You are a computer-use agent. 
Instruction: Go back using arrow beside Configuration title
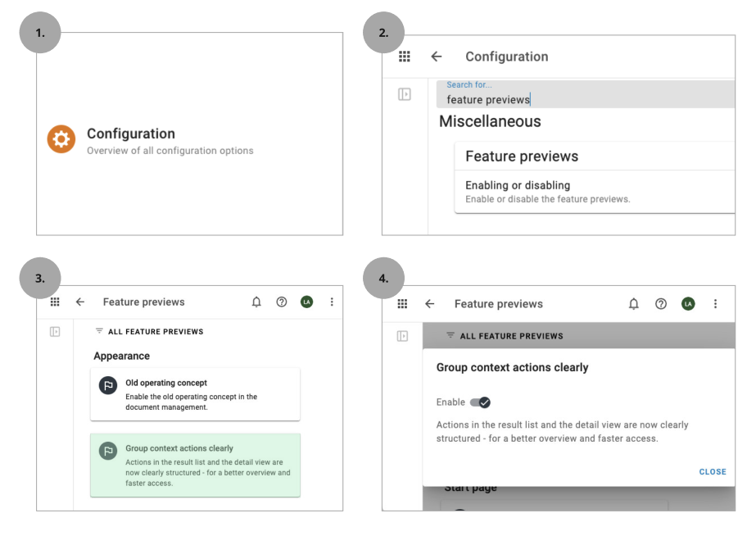point(437,57)
